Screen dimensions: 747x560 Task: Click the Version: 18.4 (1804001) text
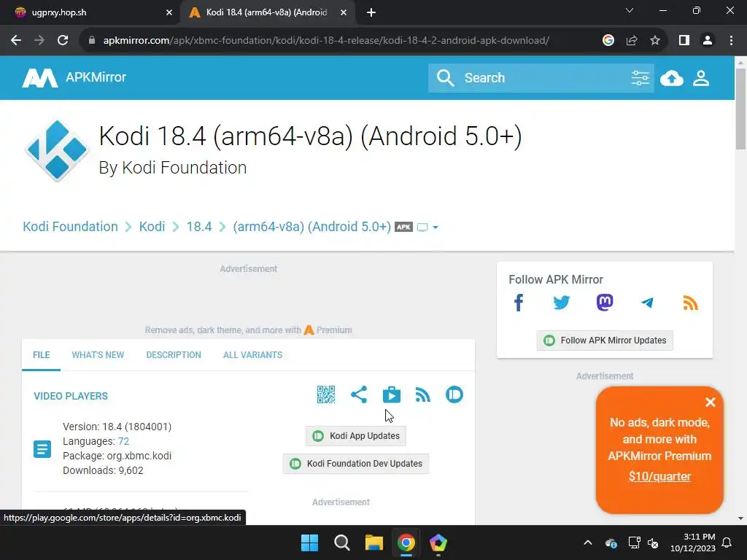pyautogui.click(x=117, y=427)
